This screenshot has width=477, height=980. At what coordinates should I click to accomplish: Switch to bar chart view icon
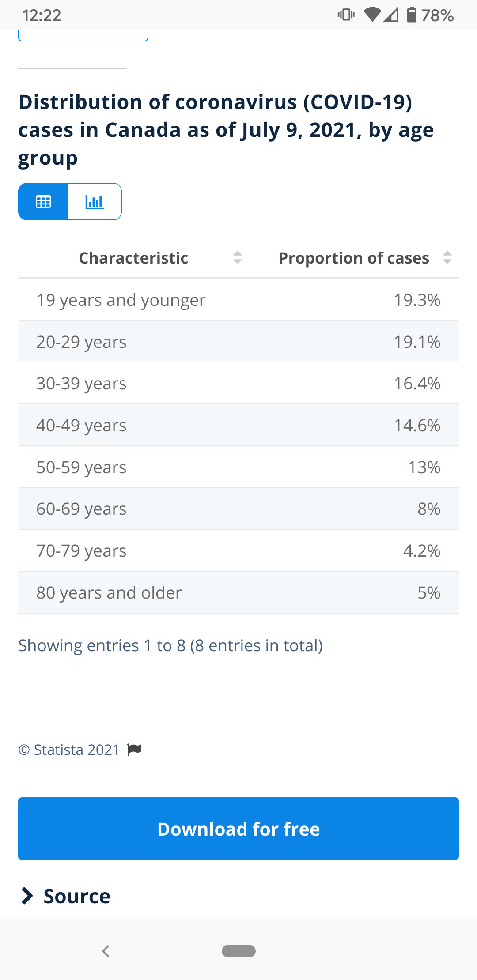[x=95, y=202]
